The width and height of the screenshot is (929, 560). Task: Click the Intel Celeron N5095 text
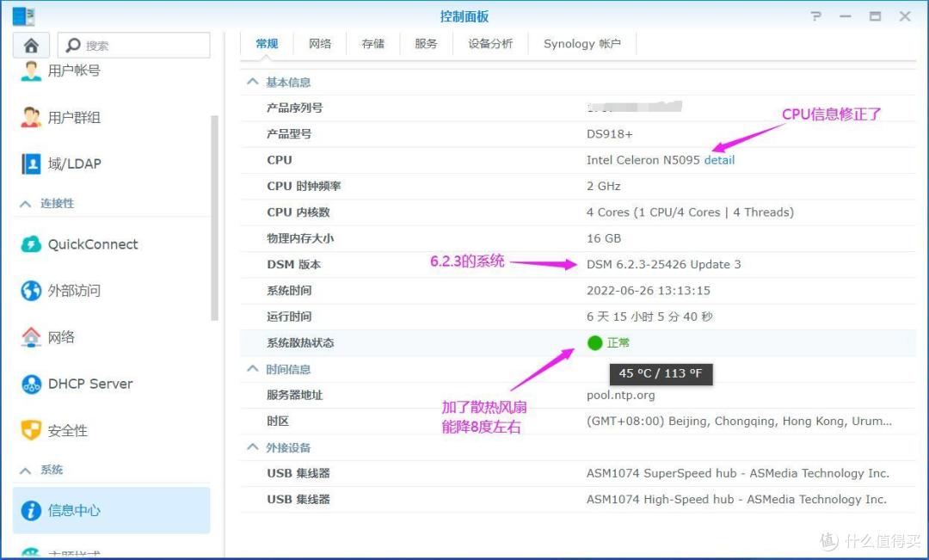tap(643, 160)
